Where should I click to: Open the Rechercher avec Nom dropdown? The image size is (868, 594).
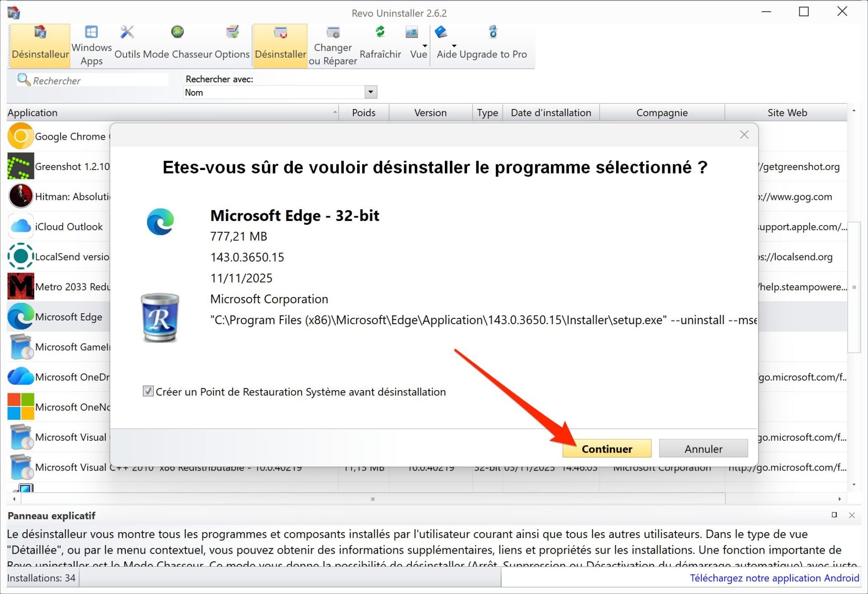pos(370,92)
